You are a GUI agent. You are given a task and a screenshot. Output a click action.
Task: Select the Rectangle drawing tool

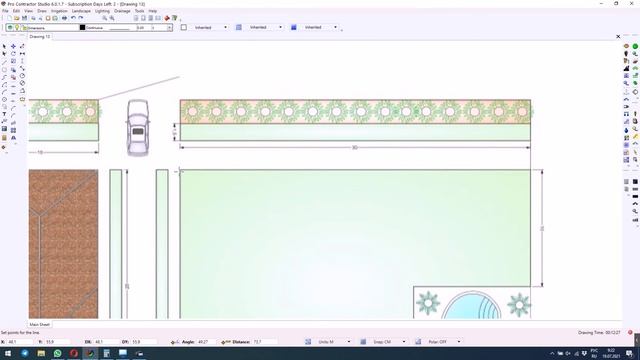tap(4, 70)
